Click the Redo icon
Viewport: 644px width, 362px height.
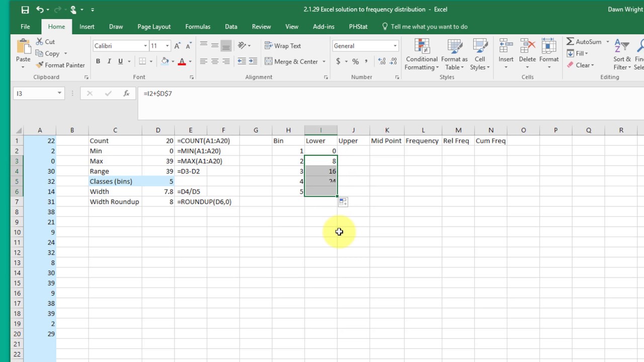coord(57,10)
